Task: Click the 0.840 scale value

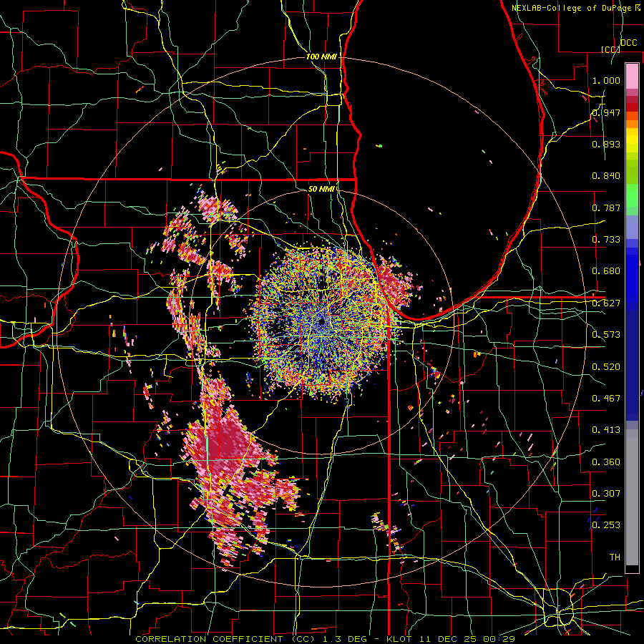Action: coord(606,176)
